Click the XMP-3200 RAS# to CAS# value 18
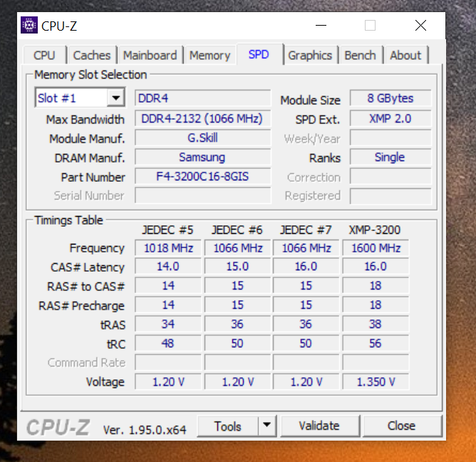 376,286
